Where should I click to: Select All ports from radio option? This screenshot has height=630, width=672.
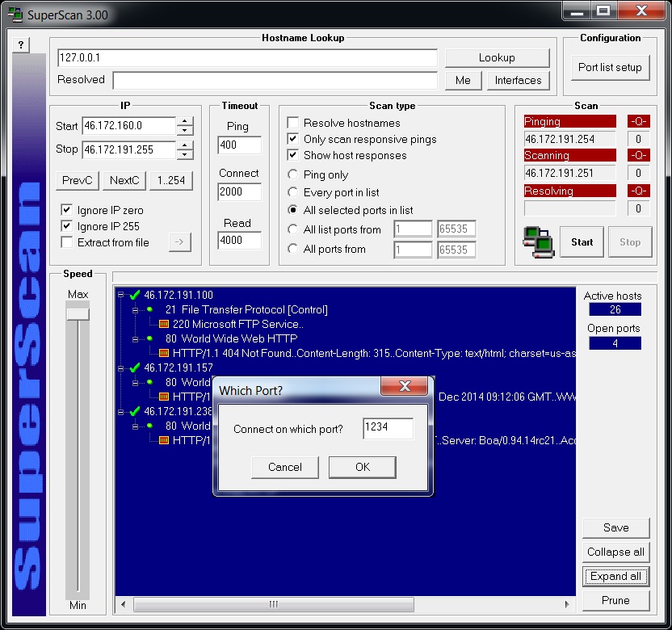click(292, 249)
